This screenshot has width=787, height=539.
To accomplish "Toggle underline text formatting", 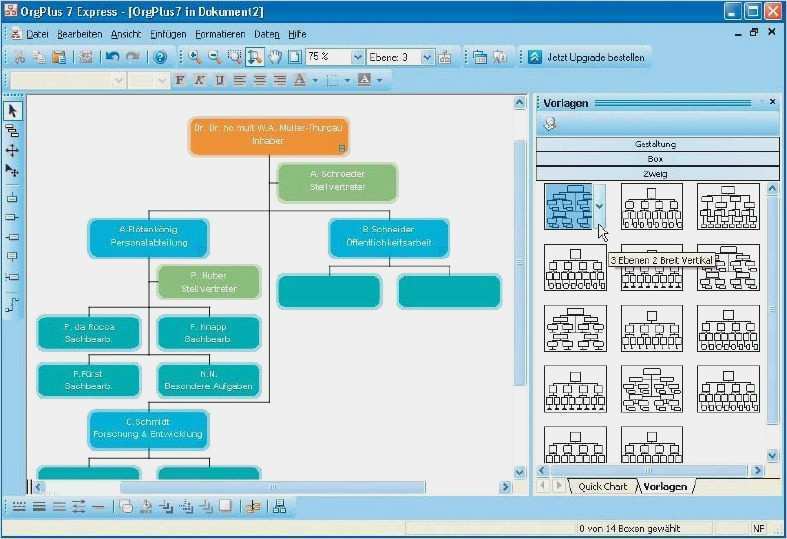I will (219, 80).
